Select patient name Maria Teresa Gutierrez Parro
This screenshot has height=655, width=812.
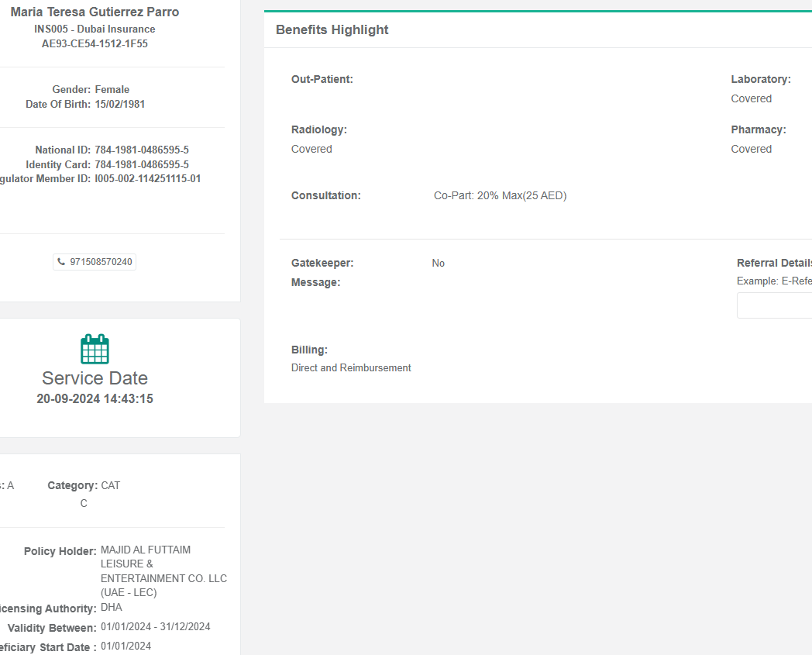click(x=95, y=12)
